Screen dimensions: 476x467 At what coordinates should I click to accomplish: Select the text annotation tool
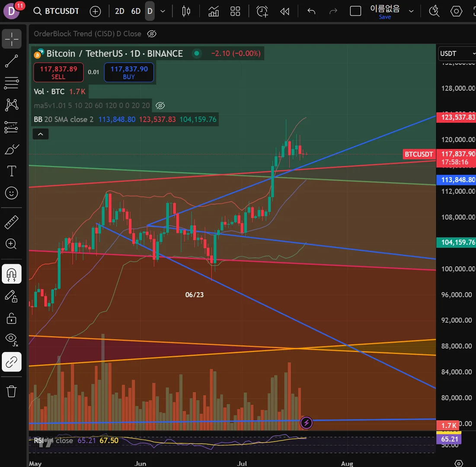click(12, 171)
